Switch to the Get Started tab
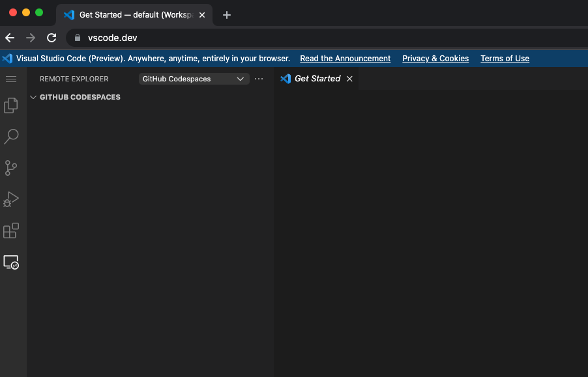Image resolution: width=588 pixels, height=377 pixels. [317, 78]
